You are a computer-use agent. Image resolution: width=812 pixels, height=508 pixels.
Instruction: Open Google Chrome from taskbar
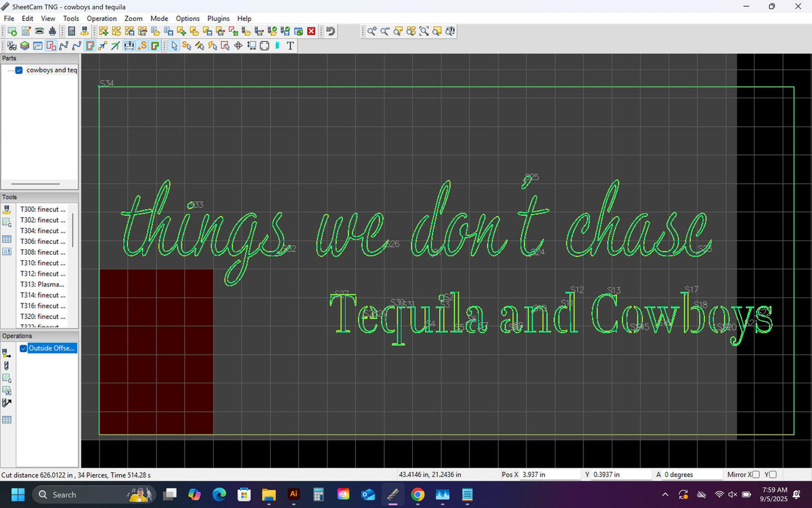[418, 494]
